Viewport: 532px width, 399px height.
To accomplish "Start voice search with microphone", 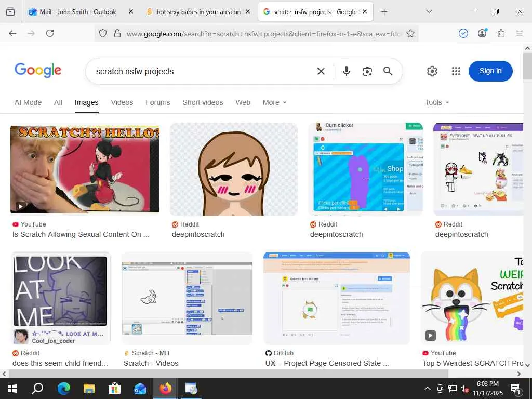I will pyautogui.click(x=347, y=71).
